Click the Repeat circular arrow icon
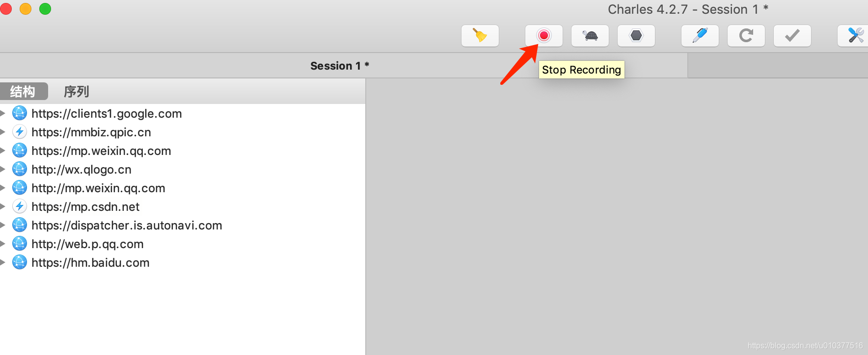 [x=746, y=36]
